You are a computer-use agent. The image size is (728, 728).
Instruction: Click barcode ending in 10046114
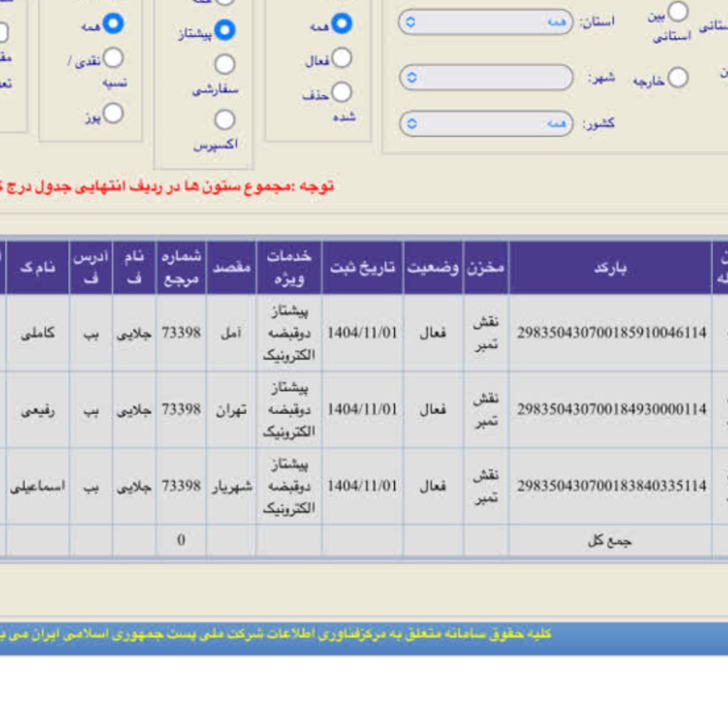[x=611, y=333]
